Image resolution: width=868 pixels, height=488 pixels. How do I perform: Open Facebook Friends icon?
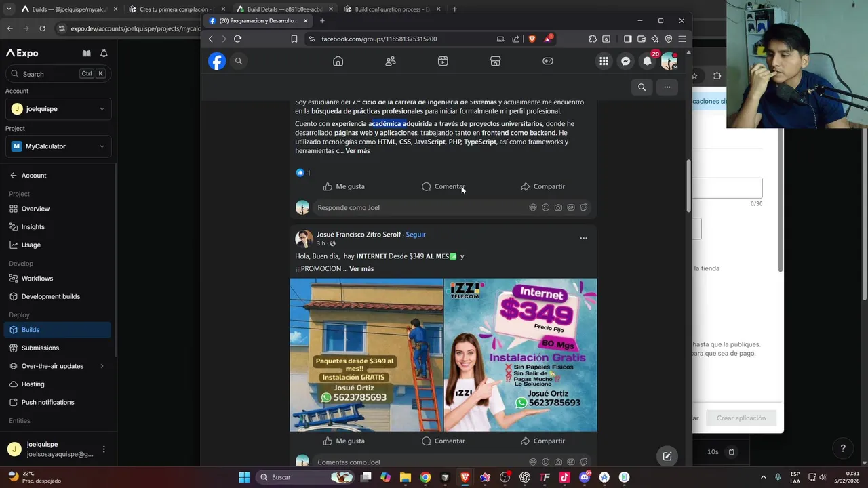[391, 61]
